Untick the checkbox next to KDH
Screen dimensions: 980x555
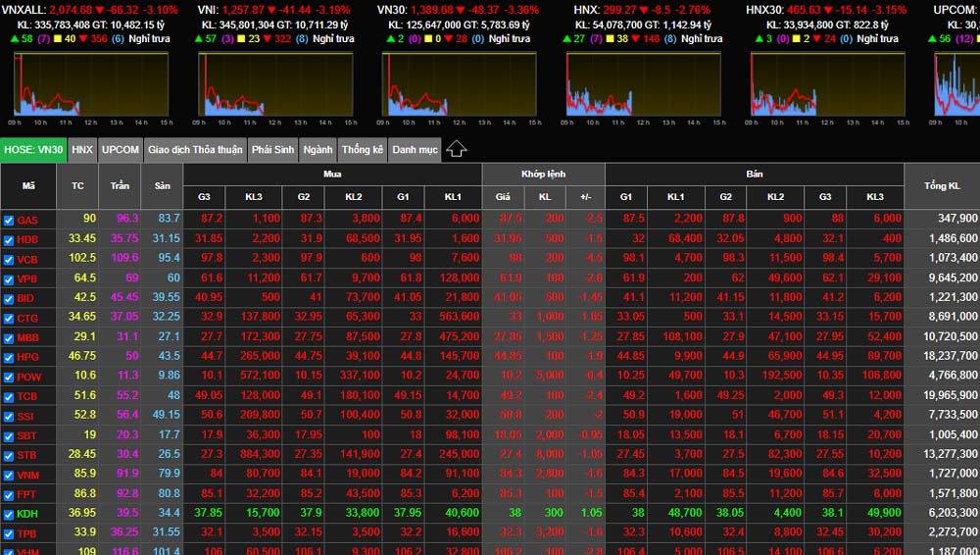point(9,514)
